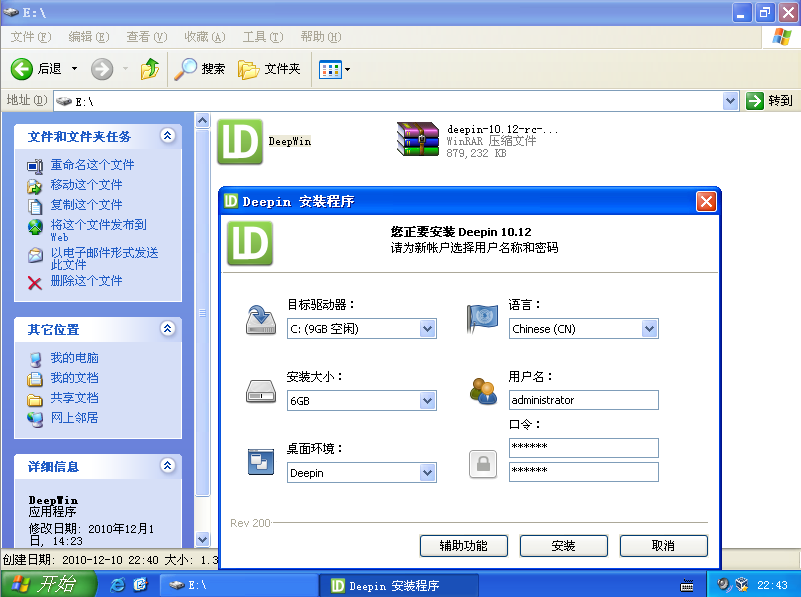Open the Views icon menu

329,69
